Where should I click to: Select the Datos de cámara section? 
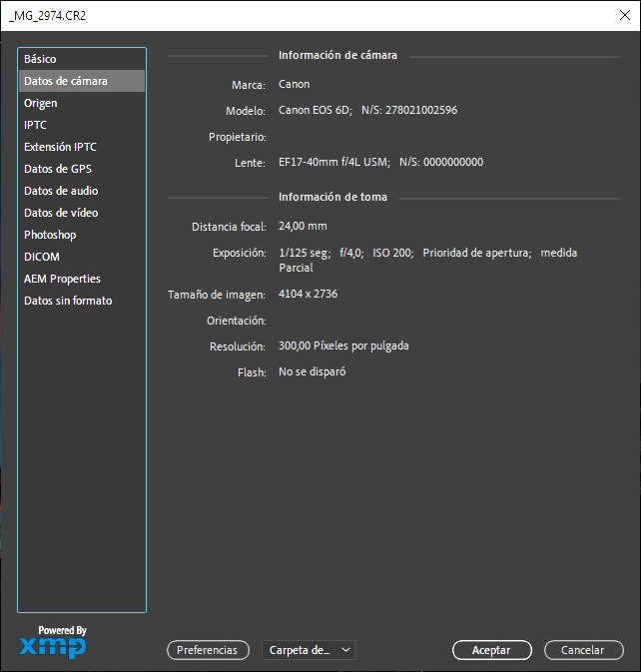point(82,81)
